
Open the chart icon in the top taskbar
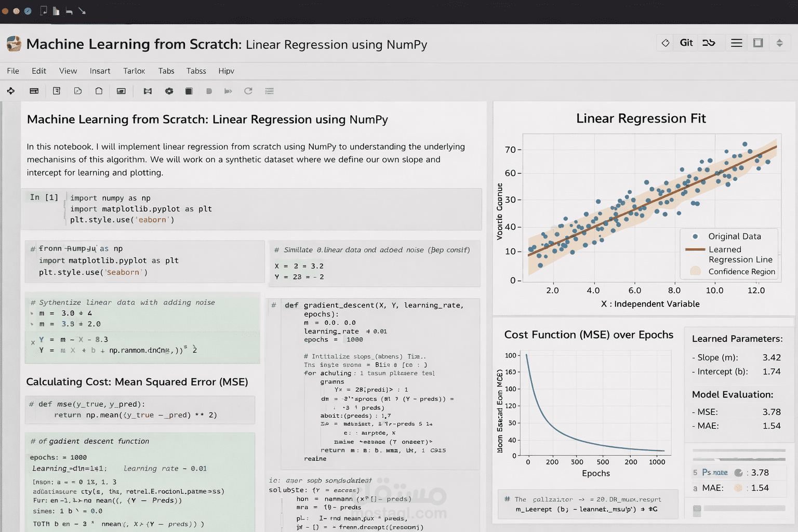pyautogui.click(x=56, y=10)
